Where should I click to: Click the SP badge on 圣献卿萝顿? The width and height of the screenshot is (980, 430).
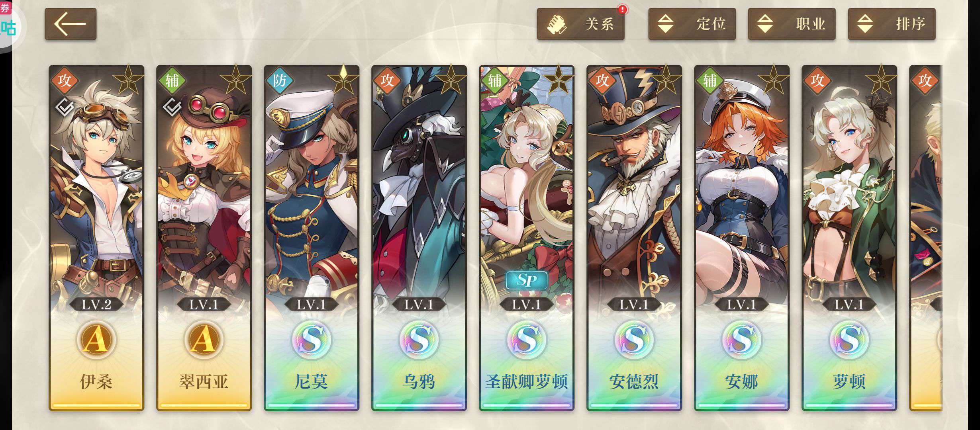(527, 280)
